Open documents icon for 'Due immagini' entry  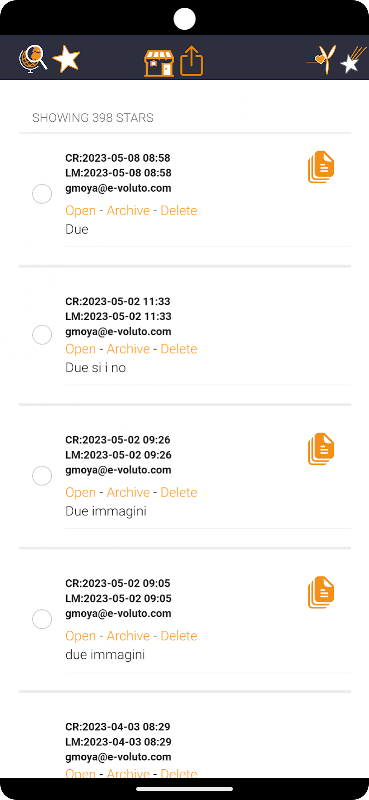tap(321, 449)
